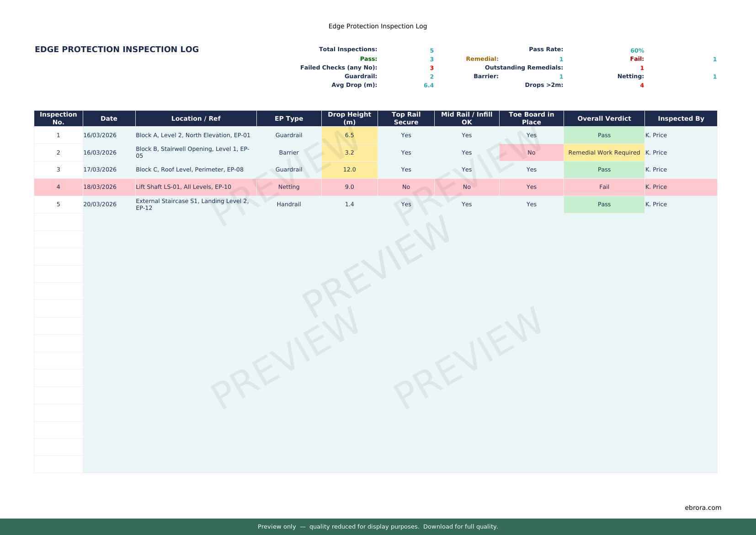Click the date 20/03/2026 cell
Screen dimensions: 756x535
click(100, 204)
